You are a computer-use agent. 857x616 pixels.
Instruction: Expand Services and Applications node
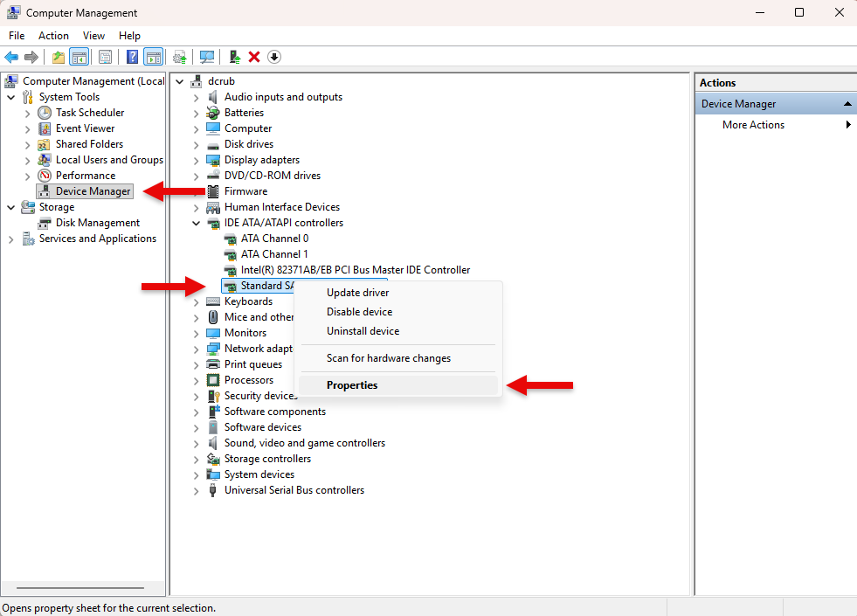pyautogui.click(x=11, y=239)
